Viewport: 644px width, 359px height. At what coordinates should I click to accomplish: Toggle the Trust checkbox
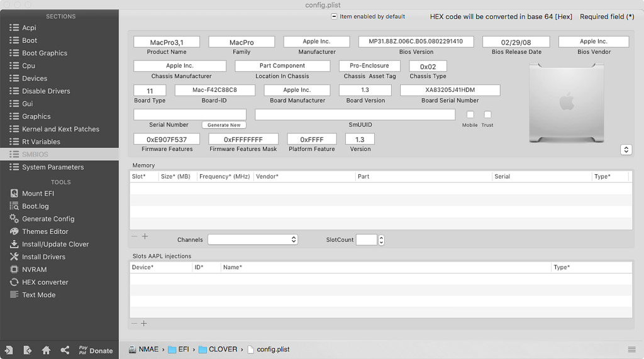[487, 114]
